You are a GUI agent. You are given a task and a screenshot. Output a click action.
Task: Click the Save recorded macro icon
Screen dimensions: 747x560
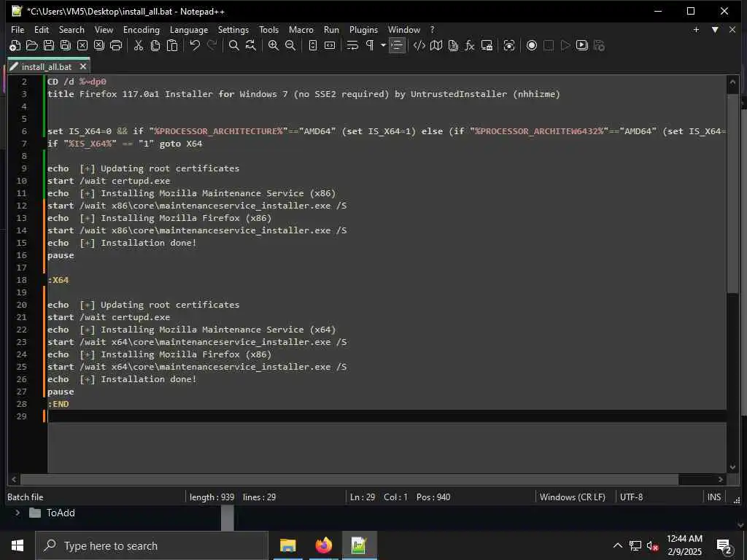click(599, 45)
